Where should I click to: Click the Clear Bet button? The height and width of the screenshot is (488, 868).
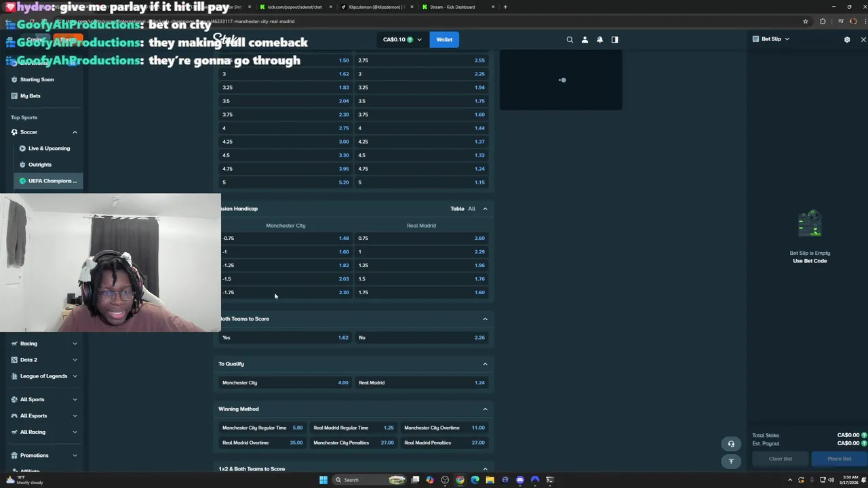[x=780, y=459]
